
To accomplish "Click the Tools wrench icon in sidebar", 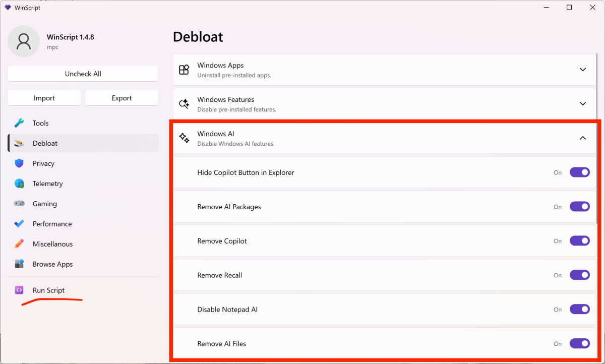I will point(19,123).
